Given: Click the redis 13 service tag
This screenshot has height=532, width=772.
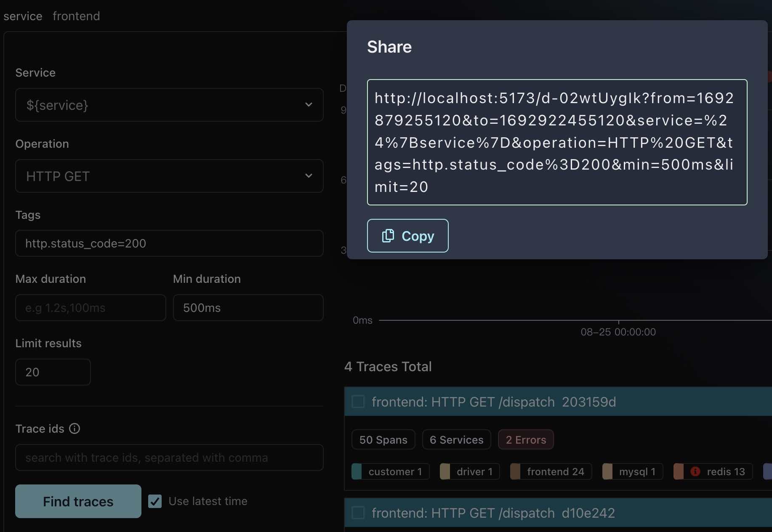Looking at the screenshot, I should (x=713, y=471).
